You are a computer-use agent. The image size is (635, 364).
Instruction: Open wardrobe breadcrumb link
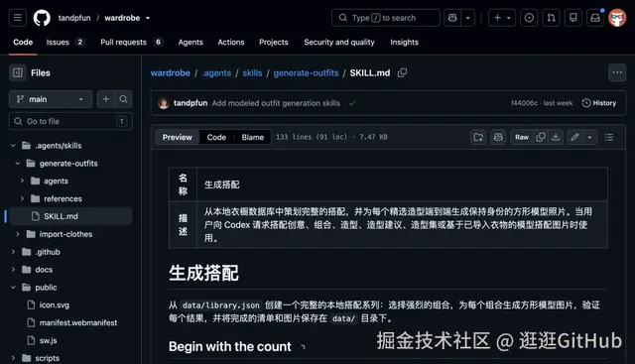171,72
